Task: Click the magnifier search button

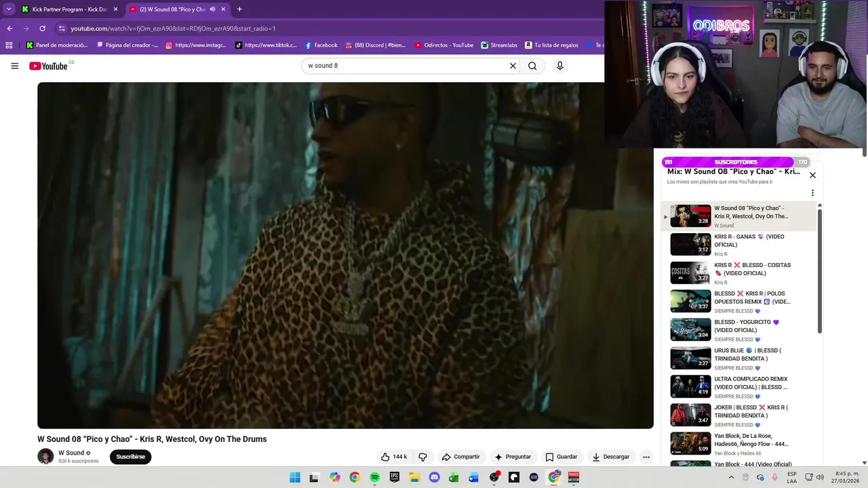Action: pos(532,66)
